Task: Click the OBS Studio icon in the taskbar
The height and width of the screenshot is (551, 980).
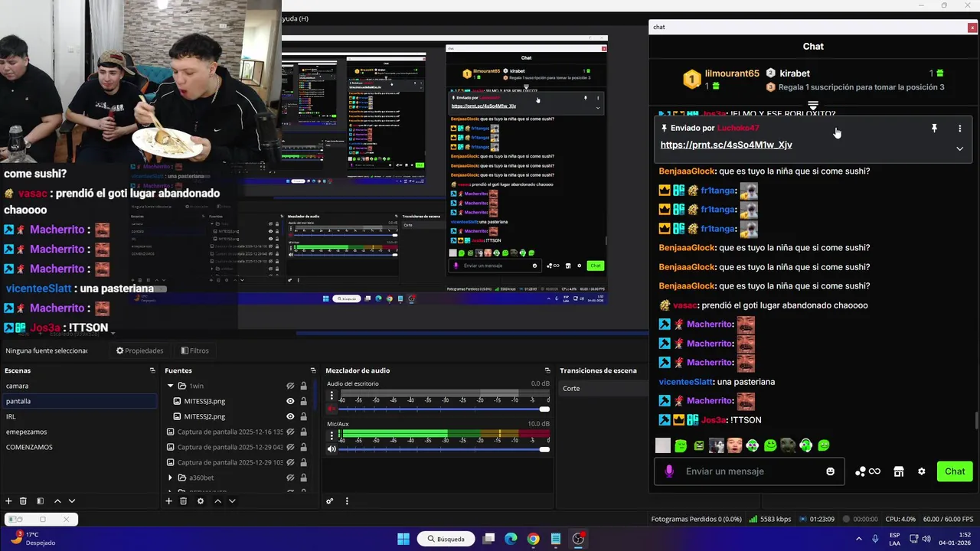Action: click(578, 539)
